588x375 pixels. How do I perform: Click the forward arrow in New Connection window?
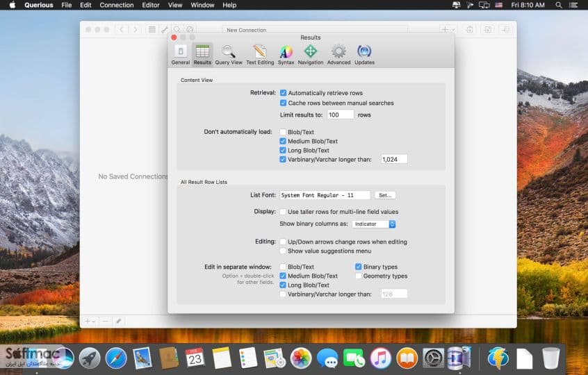coord(136,29)
